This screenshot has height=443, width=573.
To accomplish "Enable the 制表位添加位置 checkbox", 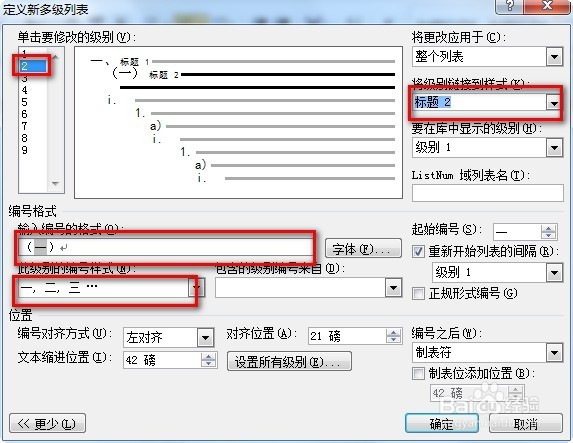I will coord(418,374).
